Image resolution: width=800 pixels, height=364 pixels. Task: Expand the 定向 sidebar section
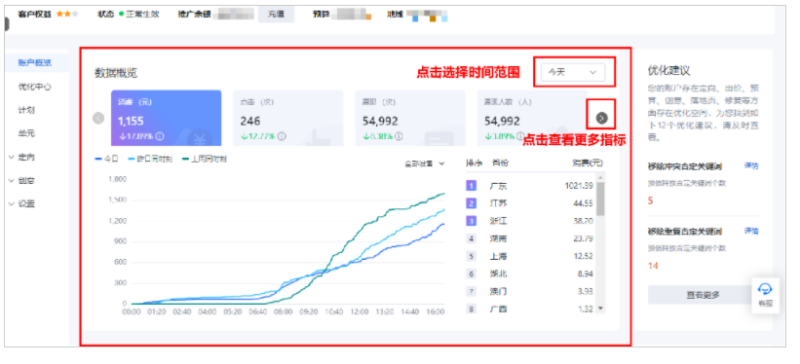point(22,157)
